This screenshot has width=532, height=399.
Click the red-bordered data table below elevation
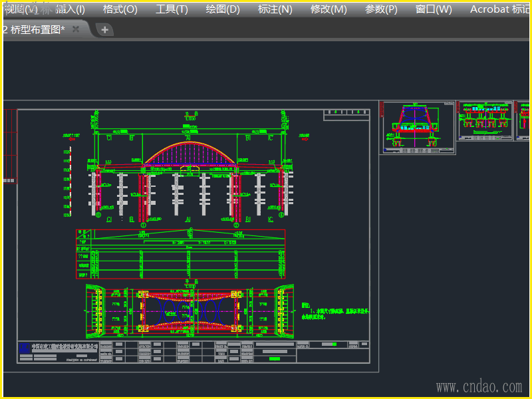pos(180,254)
